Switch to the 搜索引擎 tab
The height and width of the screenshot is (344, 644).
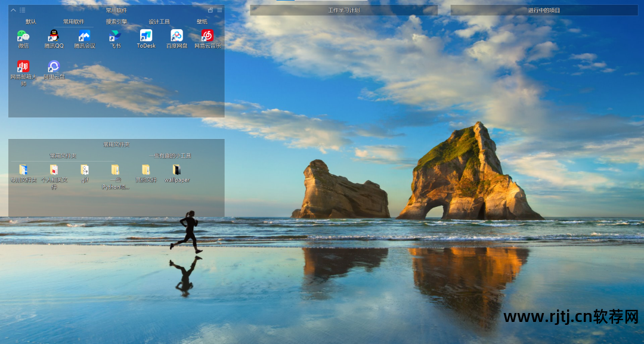pos(116,21)
